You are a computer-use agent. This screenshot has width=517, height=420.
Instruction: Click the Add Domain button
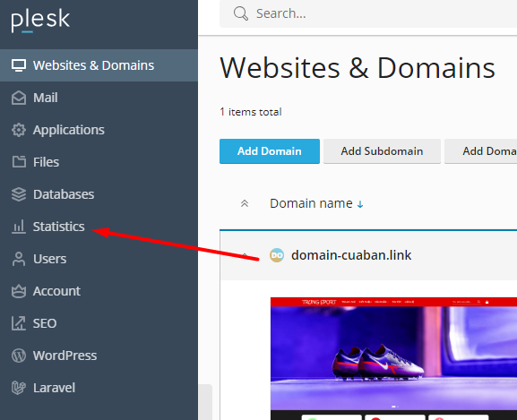pos(270,151)
